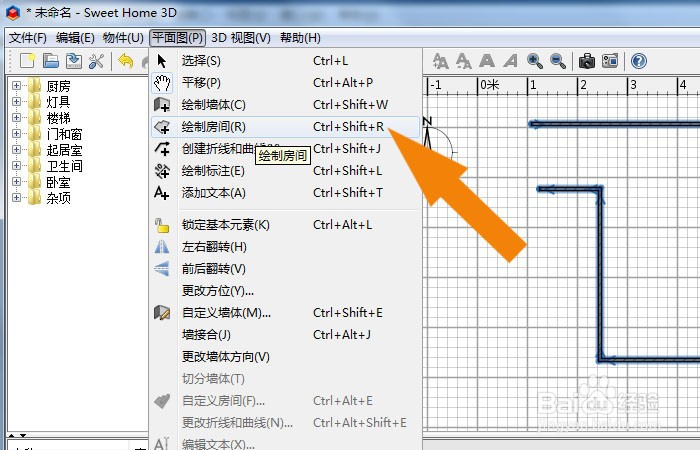
Task: Decrease text size toolbar icon
Action: [x=463, y=61]
